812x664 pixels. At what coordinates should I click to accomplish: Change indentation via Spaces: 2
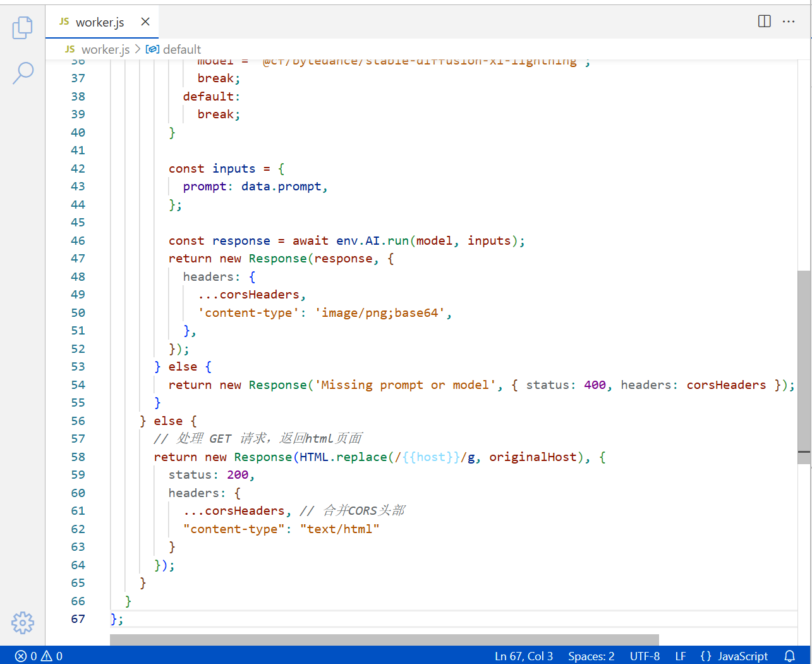pyautogui.click(x=591, y=656)
